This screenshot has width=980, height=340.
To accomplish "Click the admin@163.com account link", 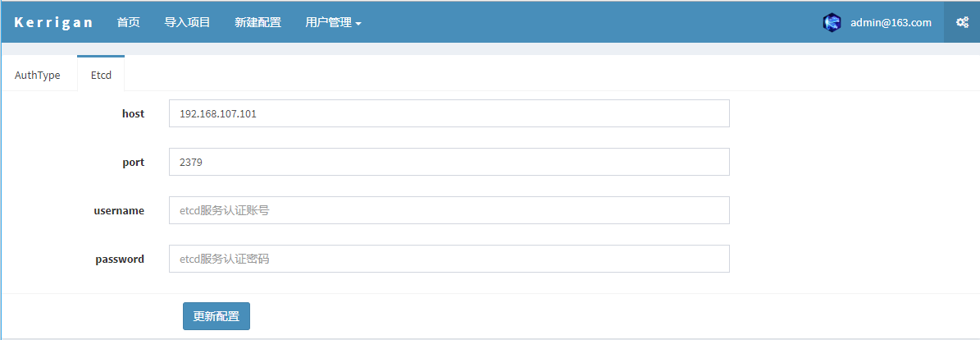I will [891, 23].
